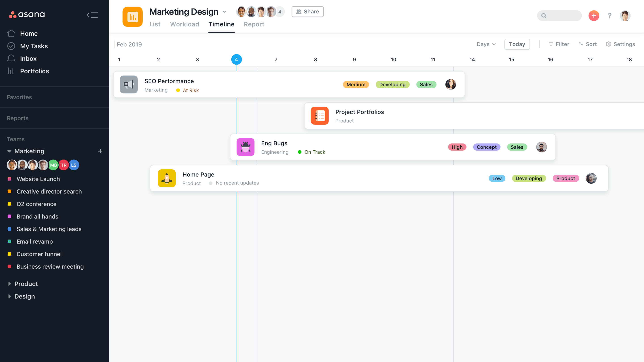
Task: Click the Project Portfolios notebook icon
Action: click(x=320, y=116)
